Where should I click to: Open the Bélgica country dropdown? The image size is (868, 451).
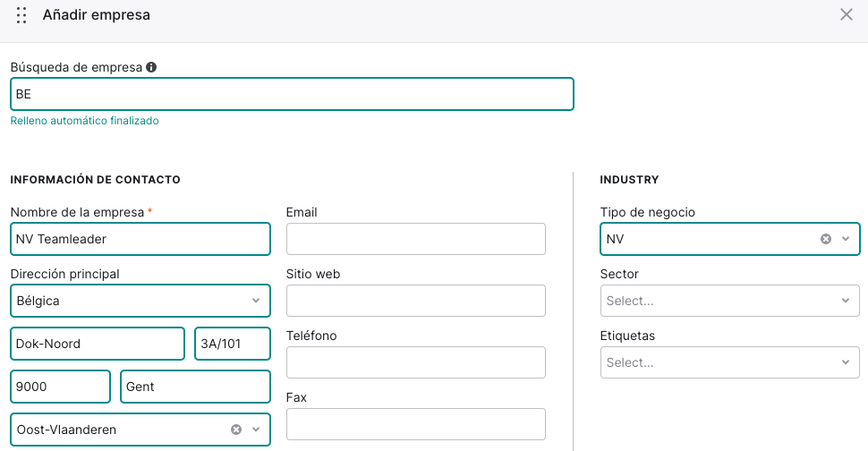pyautogui.click(x=140, y=301)
